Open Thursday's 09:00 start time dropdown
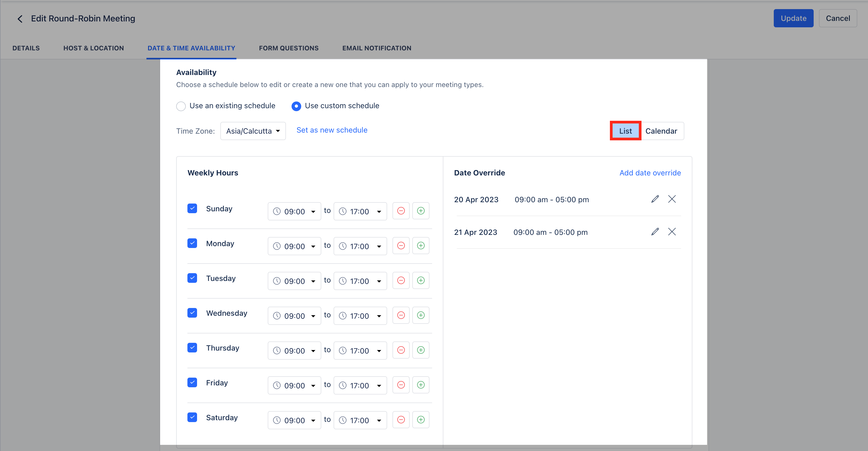868x451 pixels. [294, 351]
